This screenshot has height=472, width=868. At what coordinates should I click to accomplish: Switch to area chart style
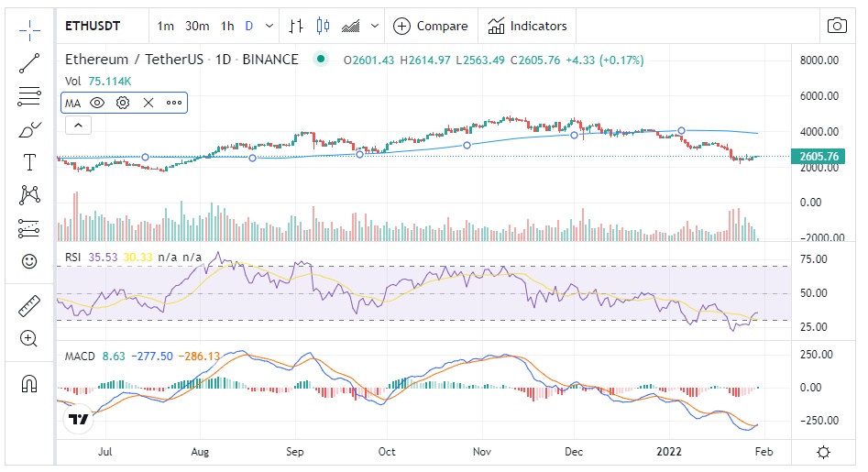pyautogui.click(x=350, y=26)
